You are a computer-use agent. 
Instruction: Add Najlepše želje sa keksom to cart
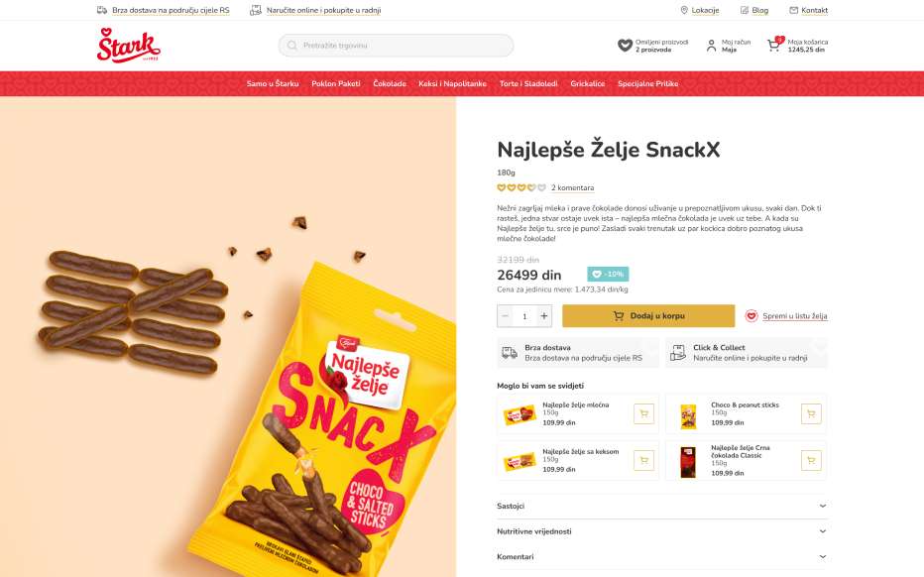tap(643, 460)
